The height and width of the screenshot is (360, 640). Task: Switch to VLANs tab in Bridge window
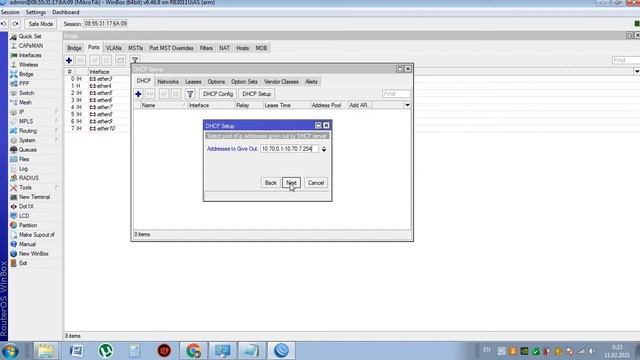point(113,48)
